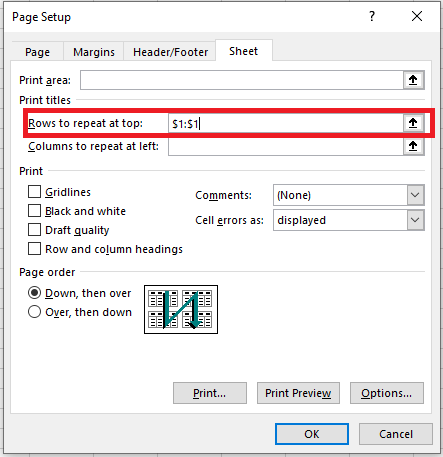
Task: Enable Row and column headings
Action: [35, 249]
